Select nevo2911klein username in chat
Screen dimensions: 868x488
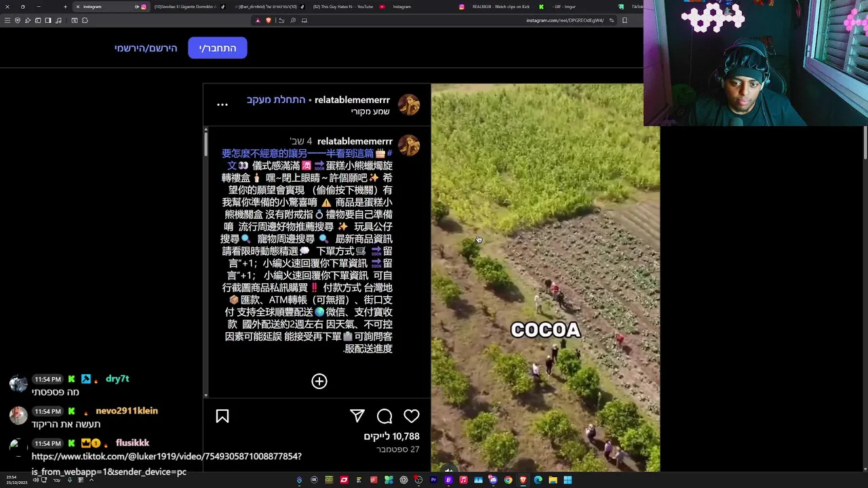(x=127, y=411)
